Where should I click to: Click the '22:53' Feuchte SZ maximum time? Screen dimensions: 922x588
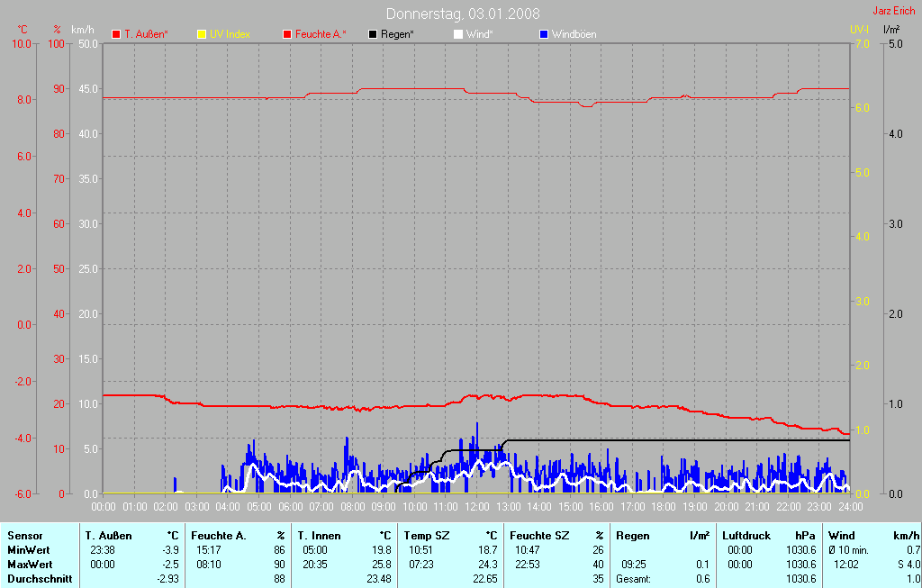(528, 564)
